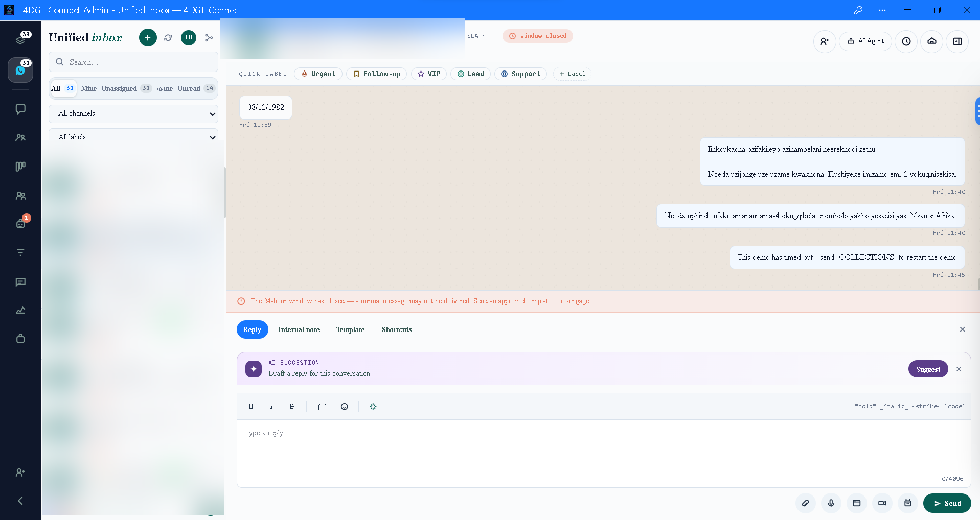Schedule message with calendar icon
980x520 pixels.
click(x=907, y=503)
